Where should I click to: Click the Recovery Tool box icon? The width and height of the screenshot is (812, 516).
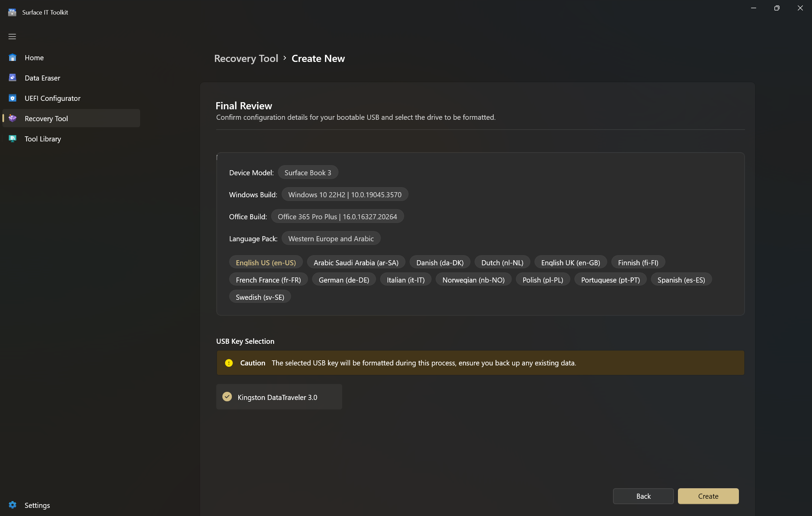click(x=13, y=118)
